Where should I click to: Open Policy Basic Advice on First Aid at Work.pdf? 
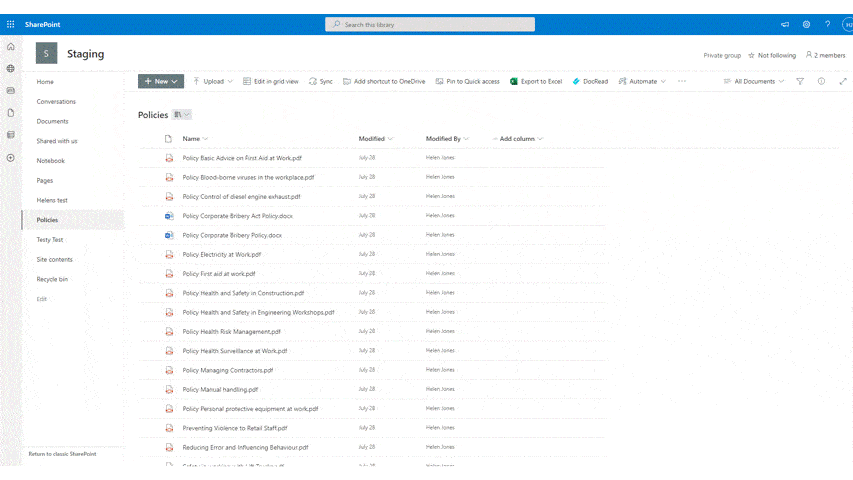coord(242,158)
